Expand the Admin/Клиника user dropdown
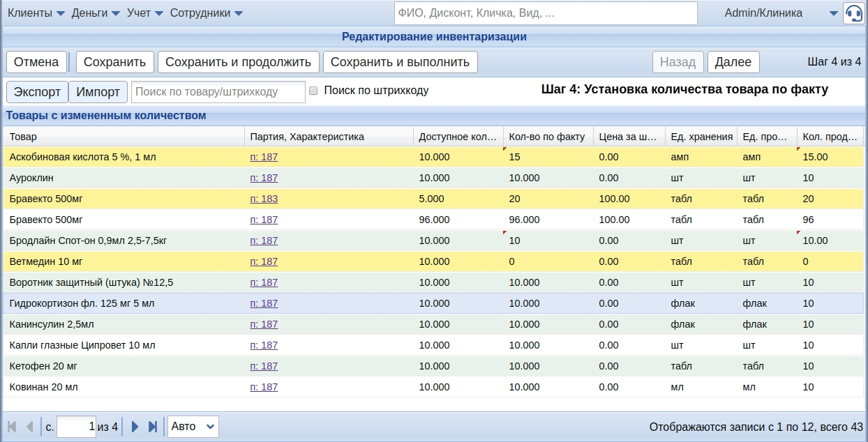This screenshot has width=868, height=442. click(833, 13)
